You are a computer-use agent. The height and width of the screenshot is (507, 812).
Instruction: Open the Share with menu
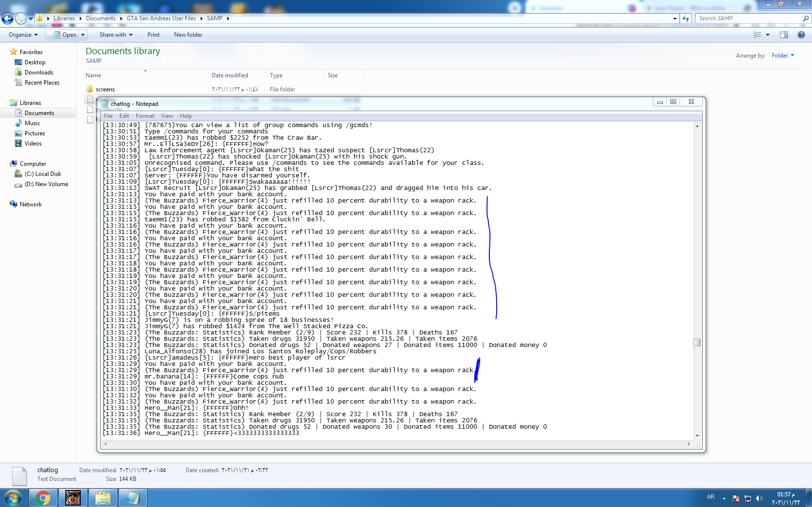[116, 35]
